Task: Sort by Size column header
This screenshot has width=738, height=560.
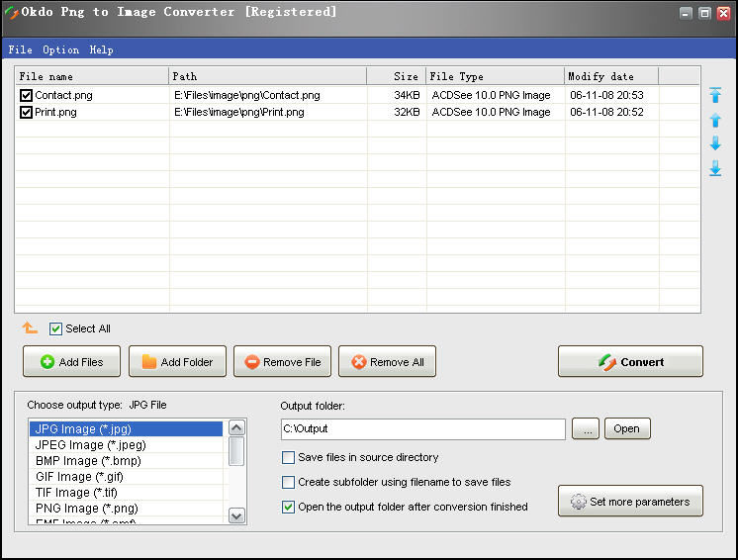Action: point(397,76)
